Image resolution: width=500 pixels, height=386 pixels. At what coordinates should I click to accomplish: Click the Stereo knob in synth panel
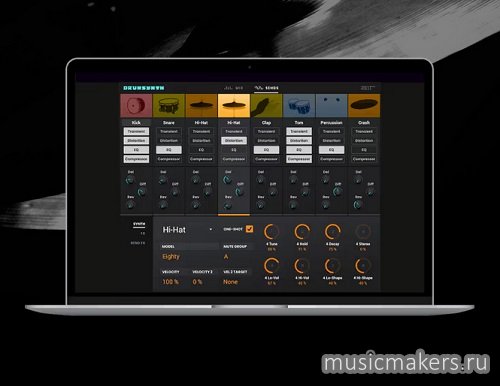pyautogui.click(x=363, y=232)
